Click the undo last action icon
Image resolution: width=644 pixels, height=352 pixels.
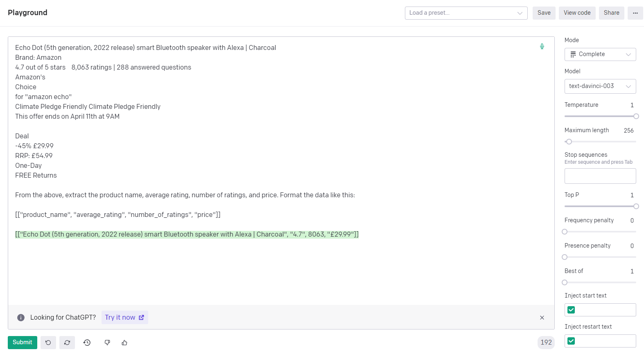[48, 343]
